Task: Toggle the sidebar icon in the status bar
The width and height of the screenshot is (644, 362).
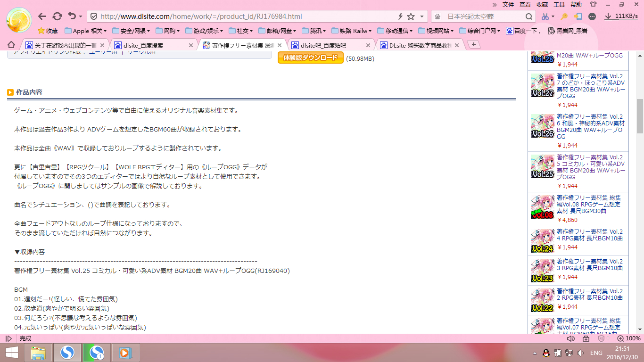Action: (8, 338)
